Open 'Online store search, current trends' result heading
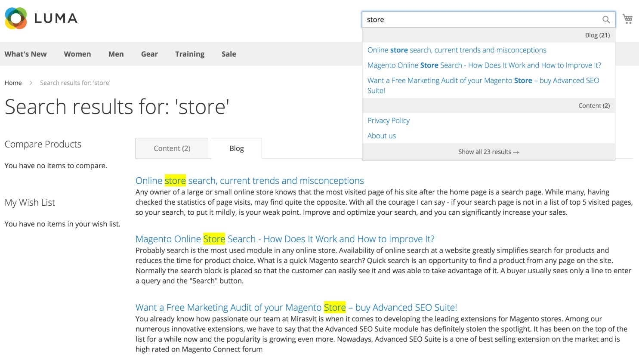 (x=250, y=181)
